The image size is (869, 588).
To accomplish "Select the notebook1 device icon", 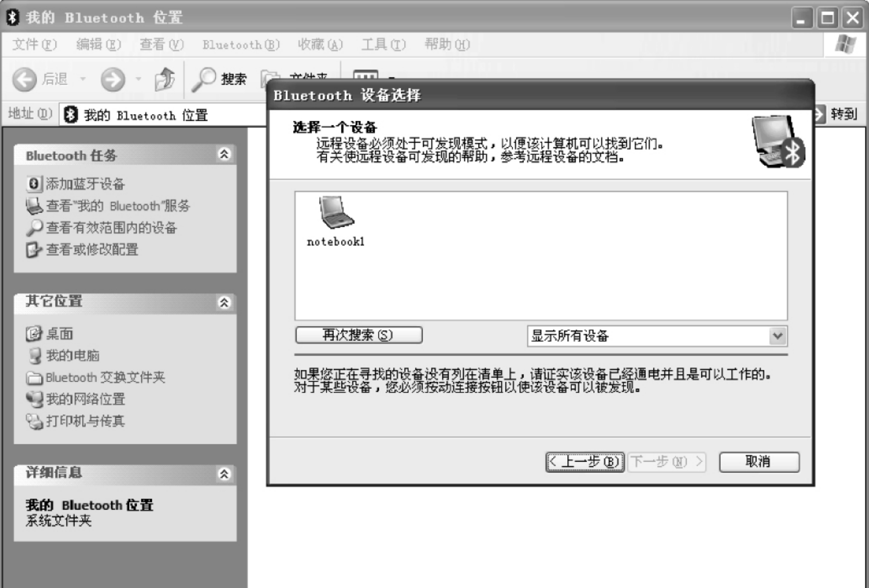I will tap(336, 212).
